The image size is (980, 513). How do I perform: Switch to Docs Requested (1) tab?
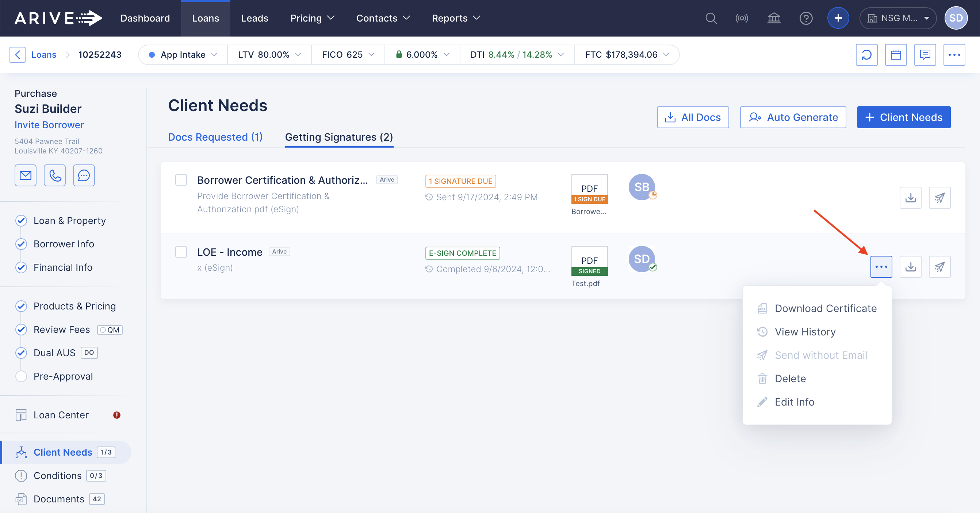[215, 137]
